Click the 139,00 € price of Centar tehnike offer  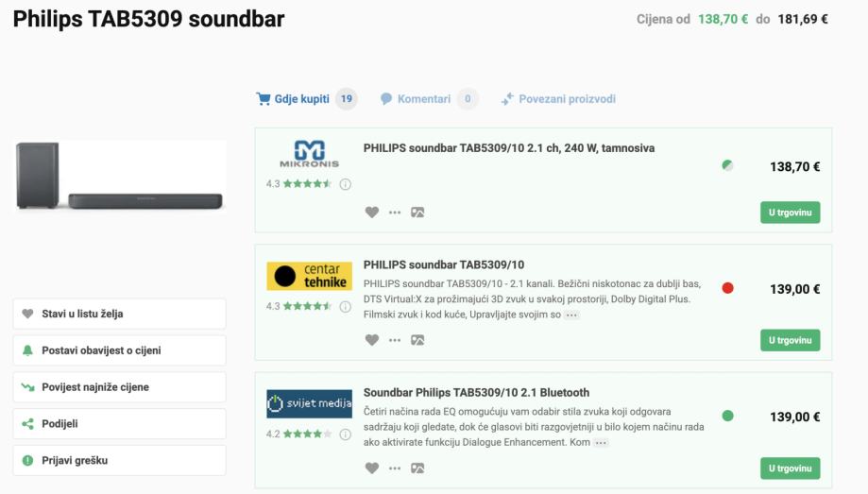point(794,289)
